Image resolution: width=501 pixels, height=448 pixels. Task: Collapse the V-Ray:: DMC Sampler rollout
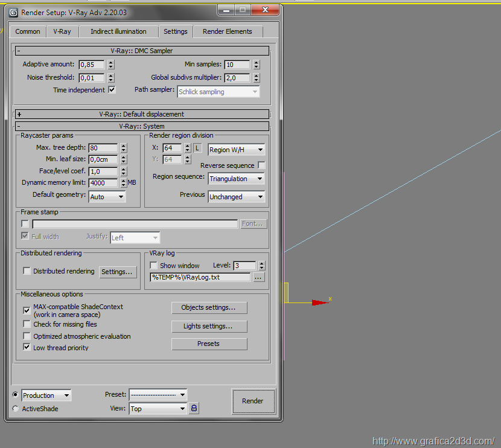click(142, 51)
